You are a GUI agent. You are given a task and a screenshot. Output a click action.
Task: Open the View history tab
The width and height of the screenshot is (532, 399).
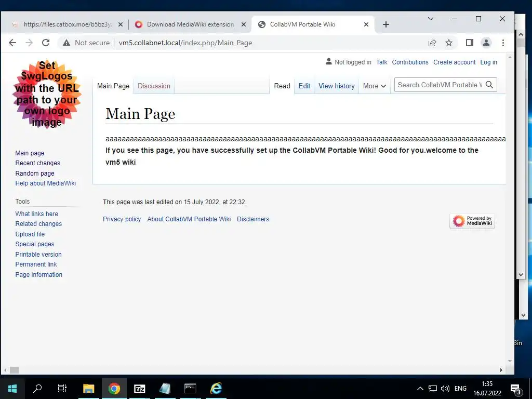click(x=337, y=86)
